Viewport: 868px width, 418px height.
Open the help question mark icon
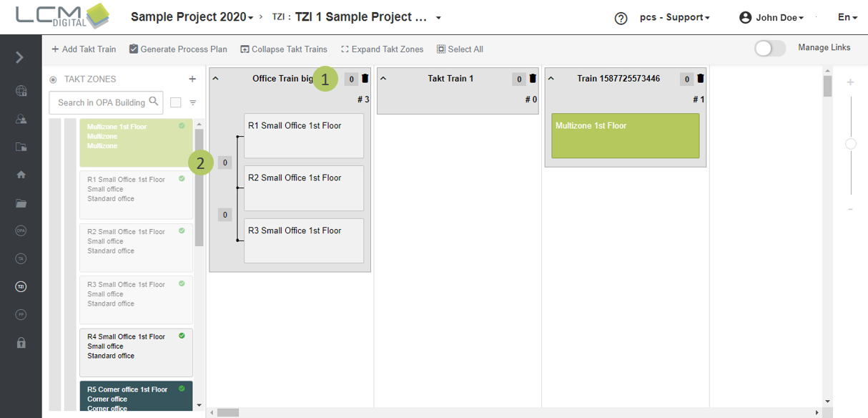[621, 19]
